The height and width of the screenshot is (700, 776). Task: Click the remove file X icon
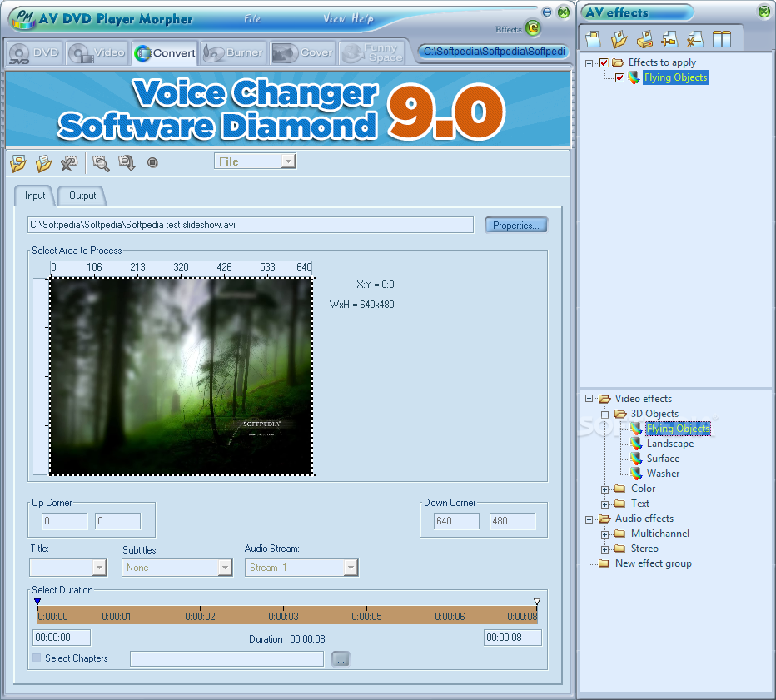tap(69, 163)
